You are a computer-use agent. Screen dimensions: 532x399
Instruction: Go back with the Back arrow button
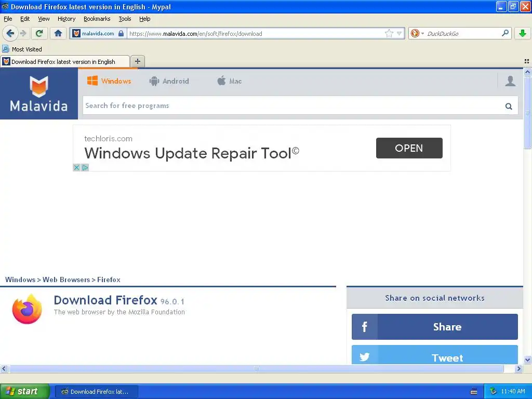click(x=10, y=33)
